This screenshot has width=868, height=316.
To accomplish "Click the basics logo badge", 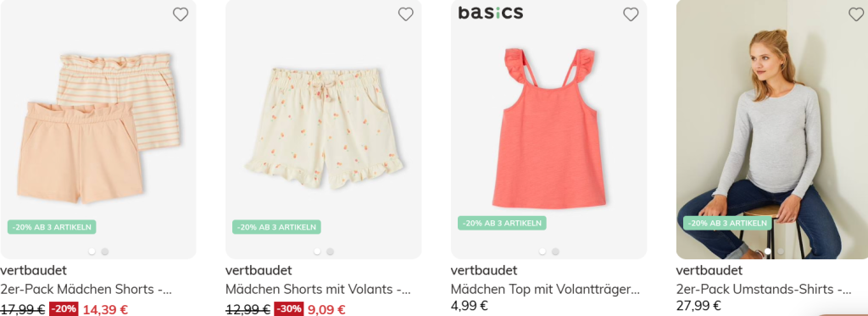I will click(x=491, y=13).
